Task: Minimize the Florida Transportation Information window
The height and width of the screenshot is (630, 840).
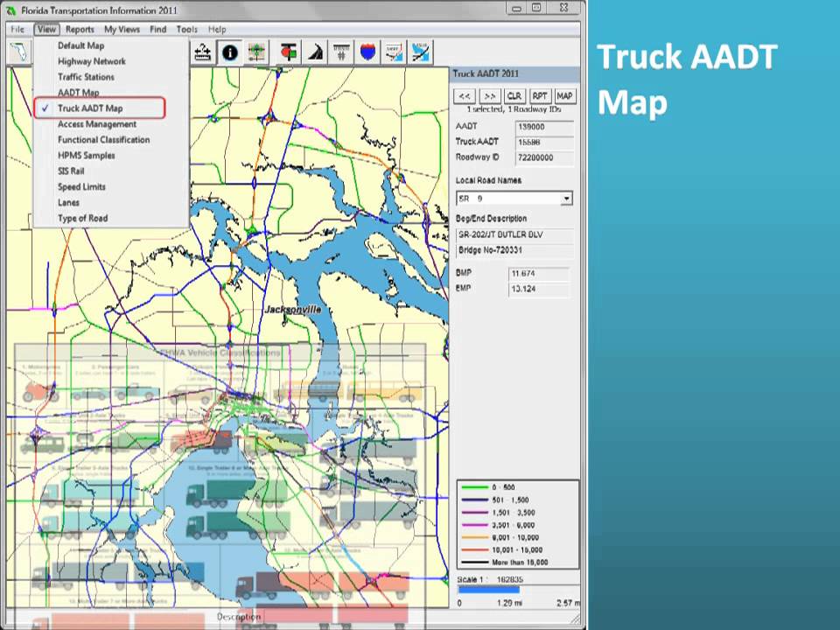Action: pyautogui.click(x=516, y=8)
